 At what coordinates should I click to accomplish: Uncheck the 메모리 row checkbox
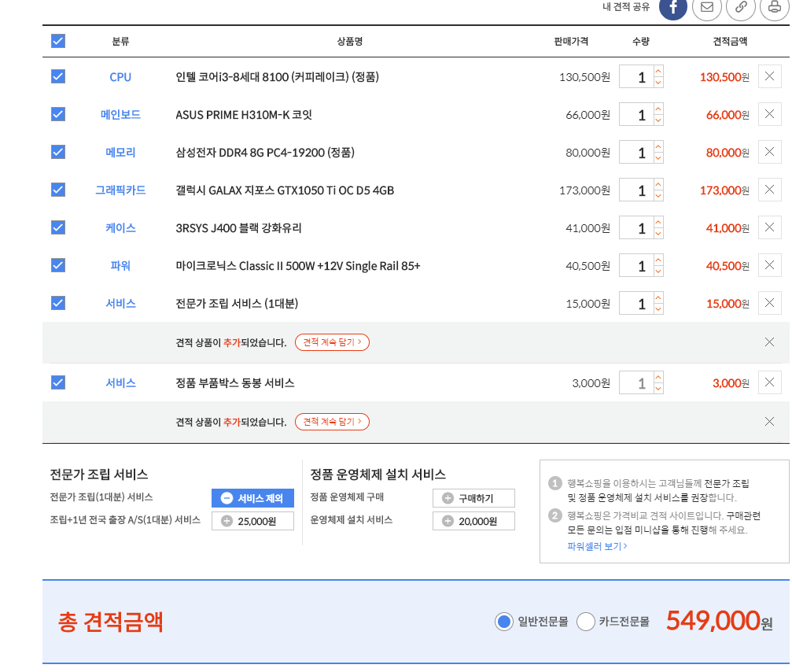(x=58, y=152)
